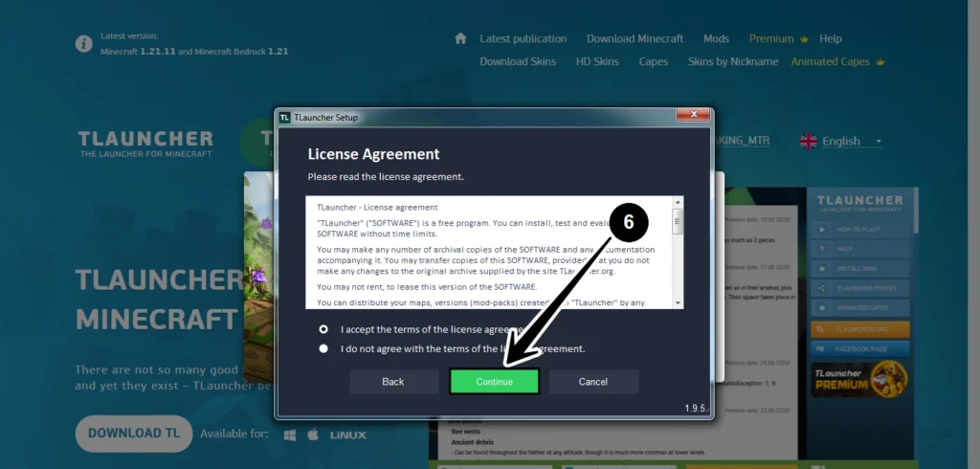
Task: Click "Please read the license agreement." text
Action: [386, 177]
